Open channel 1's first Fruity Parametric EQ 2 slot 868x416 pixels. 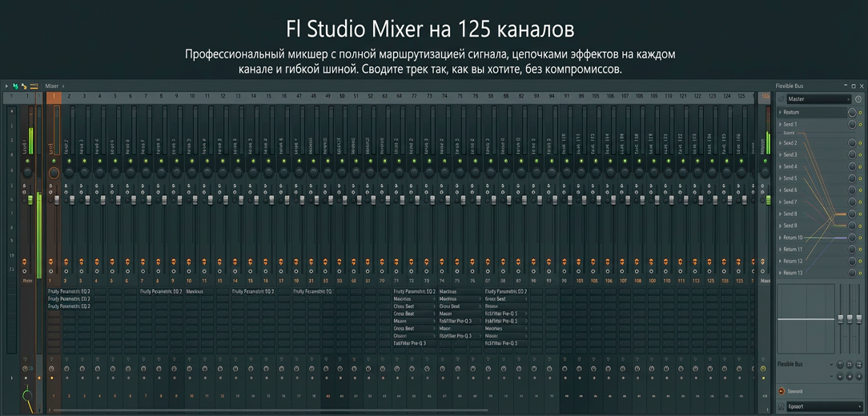69,291
